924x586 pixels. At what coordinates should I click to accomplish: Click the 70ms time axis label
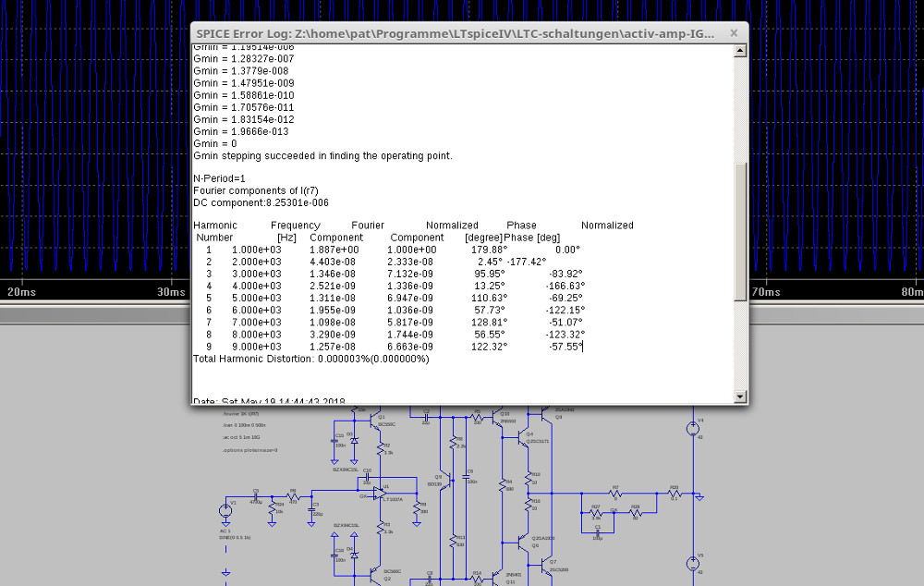(x=766, y=292)
